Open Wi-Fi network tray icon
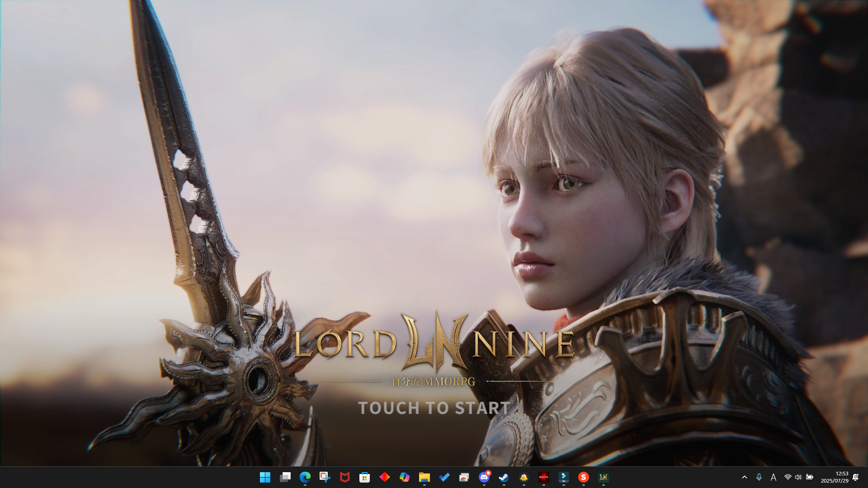This screenshot has width=868, height=488. point(788,477)
